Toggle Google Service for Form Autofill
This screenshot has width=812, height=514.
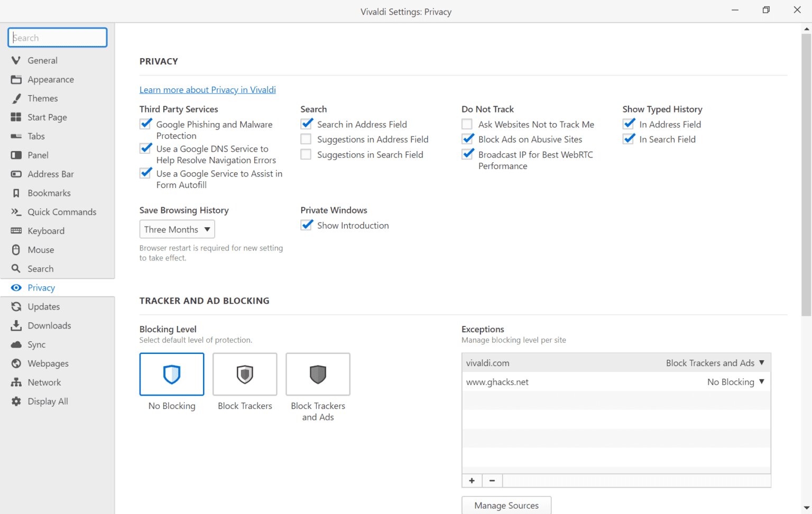pyautogui.click(x=146, y=173)
